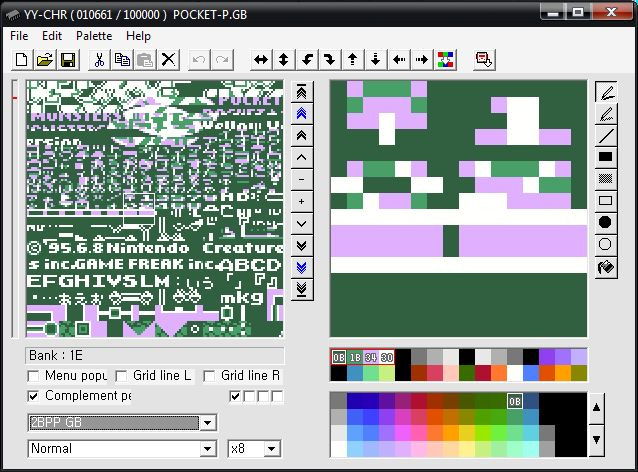
Task: Rotate tile left with the curved arrow
Action: coord(307,60)
